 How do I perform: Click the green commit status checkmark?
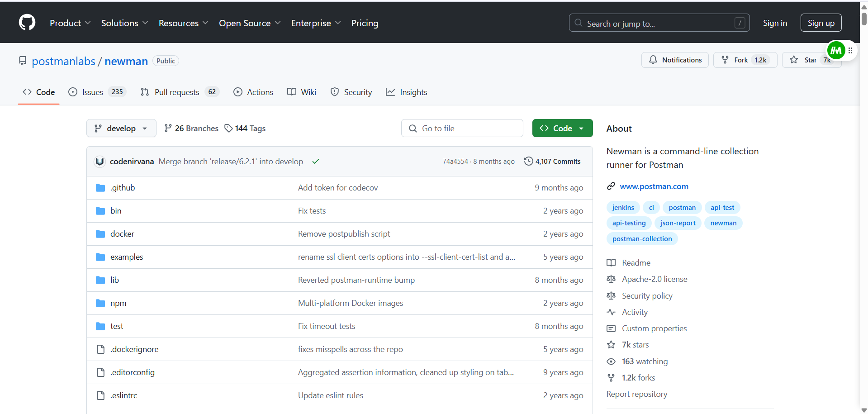click(x=316, y=162)
